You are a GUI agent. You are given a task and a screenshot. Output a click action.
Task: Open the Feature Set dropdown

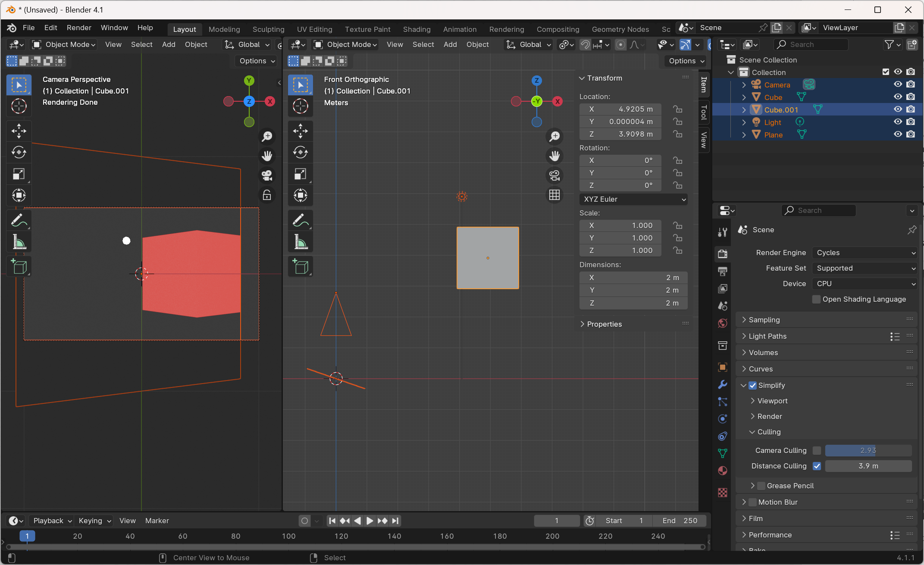(864, 268)
